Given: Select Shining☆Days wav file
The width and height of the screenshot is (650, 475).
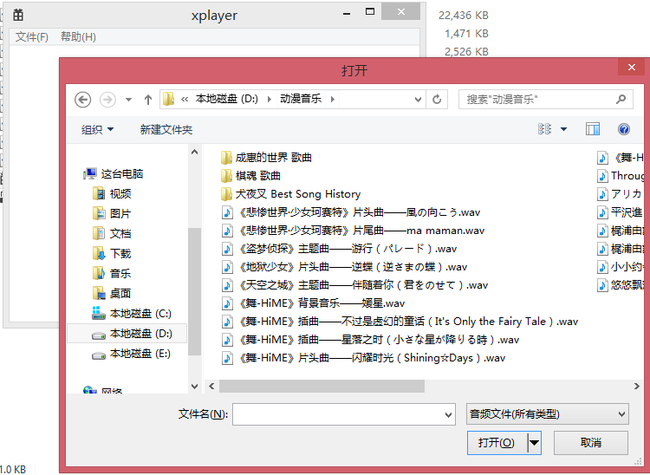Looking at the screenshot, I should (364, 358).
